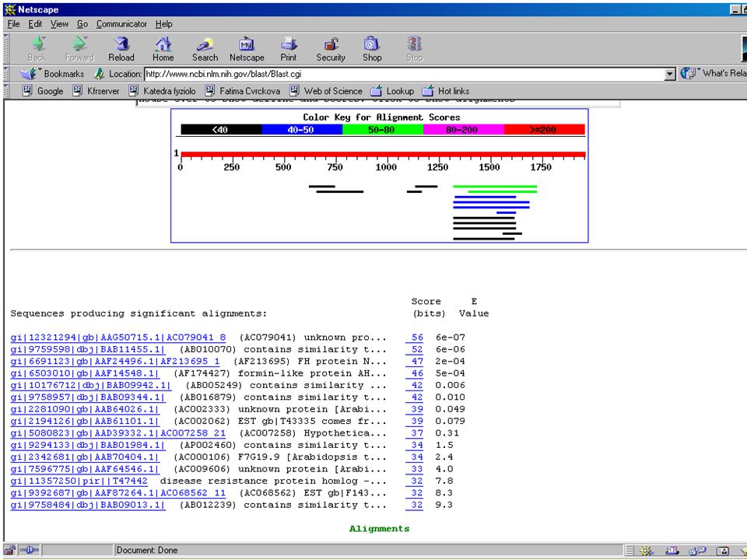The width and height of the screenshot is (747, 560).
Task: Click the black <40 color key segment
Action: tap(221, 130)
